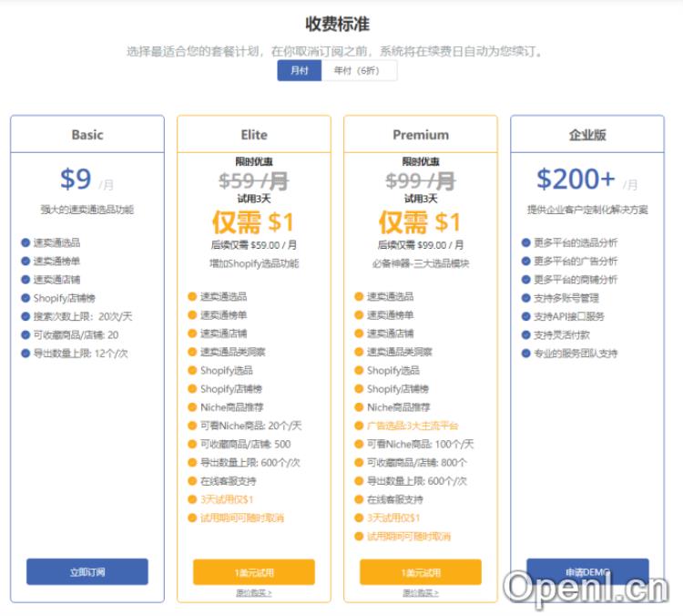Click the 收费标准 page title
The width and height of the screenshot is (683, 616).
click(x=337, y=24)
